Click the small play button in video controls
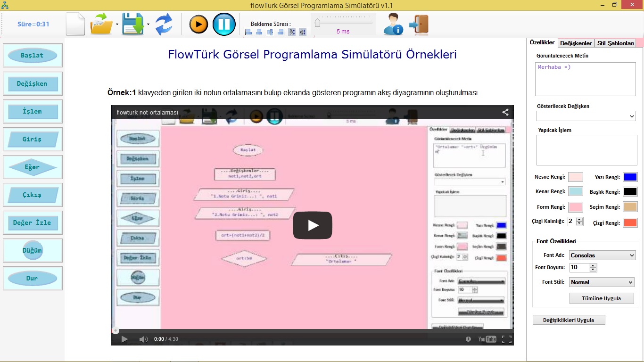Image resolution: width=644 pixels, height=362 pixels. pyautogui.click(x=124, y=339)
